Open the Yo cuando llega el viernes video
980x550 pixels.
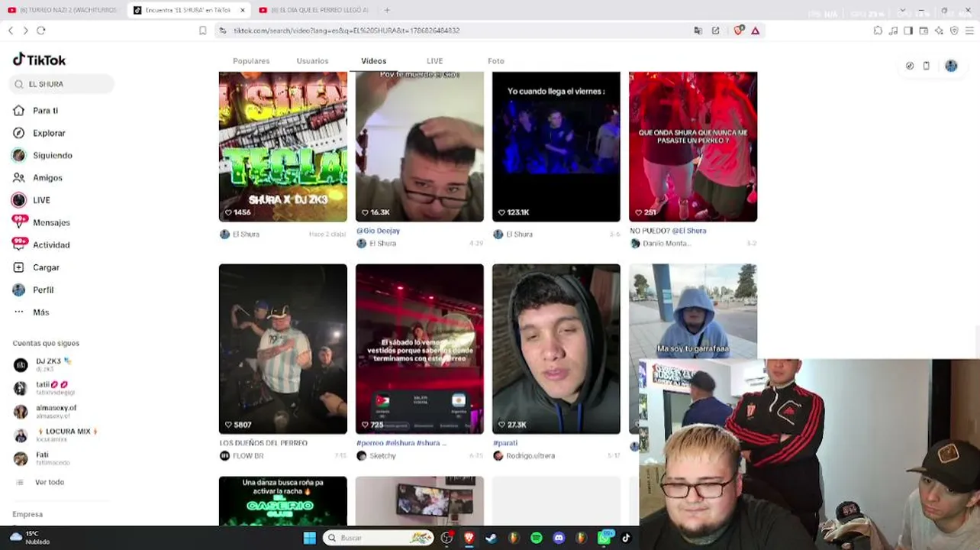tap(556, 147)
